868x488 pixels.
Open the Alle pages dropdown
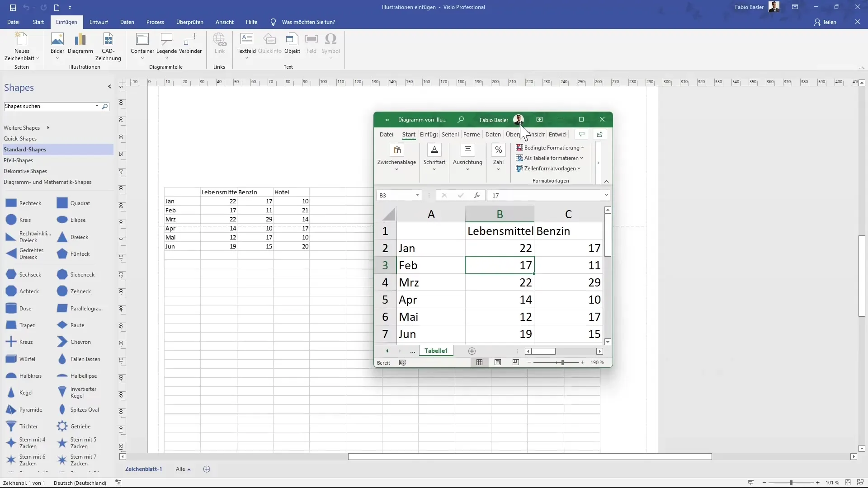click(183, 469)
